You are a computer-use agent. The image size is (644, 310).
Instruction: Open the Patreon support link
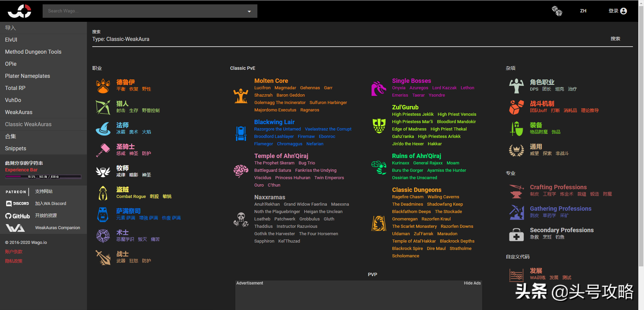[16, 192]
